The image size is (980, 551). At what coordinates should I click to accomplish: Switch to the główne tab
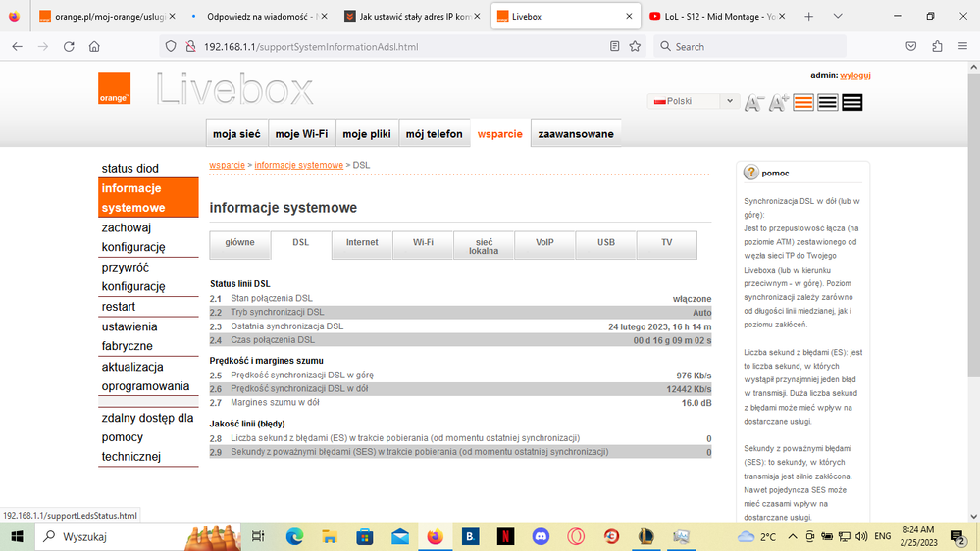pos(240,245)
